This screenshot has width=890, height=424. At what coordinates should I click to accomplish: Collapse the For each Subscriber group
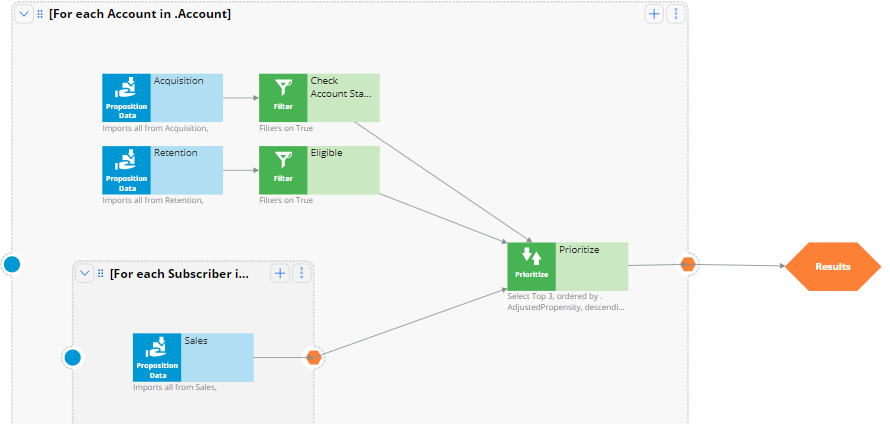85,273
